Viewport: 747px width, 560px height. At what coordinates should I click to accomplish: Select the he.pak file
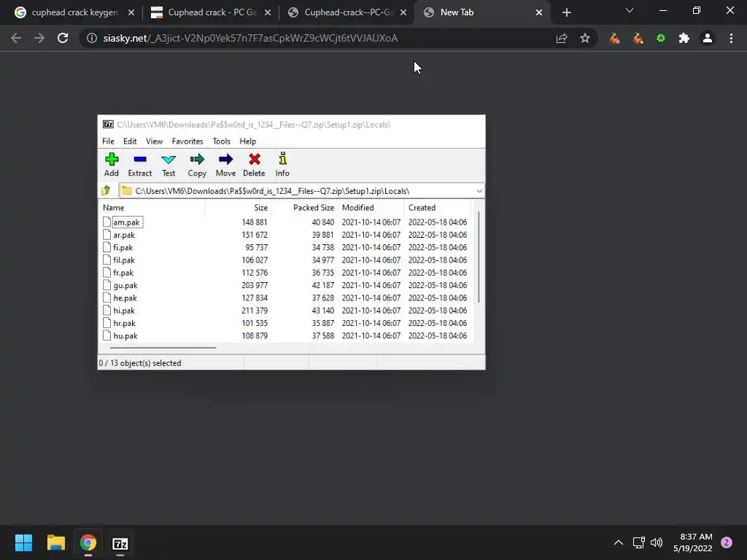pos(125,297)
